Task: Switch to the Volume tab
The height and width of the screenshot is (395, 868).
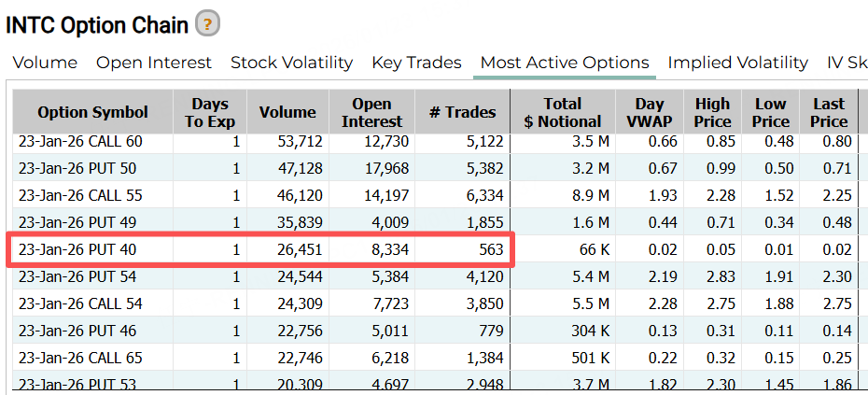Action: click(x=45, y=63)
